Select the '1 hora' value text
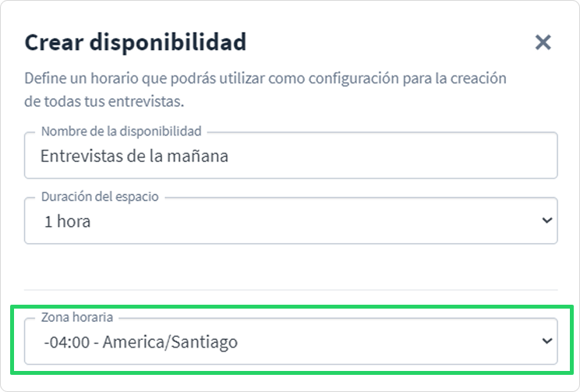This screenshot has width=580, height=392. point(67,221)
